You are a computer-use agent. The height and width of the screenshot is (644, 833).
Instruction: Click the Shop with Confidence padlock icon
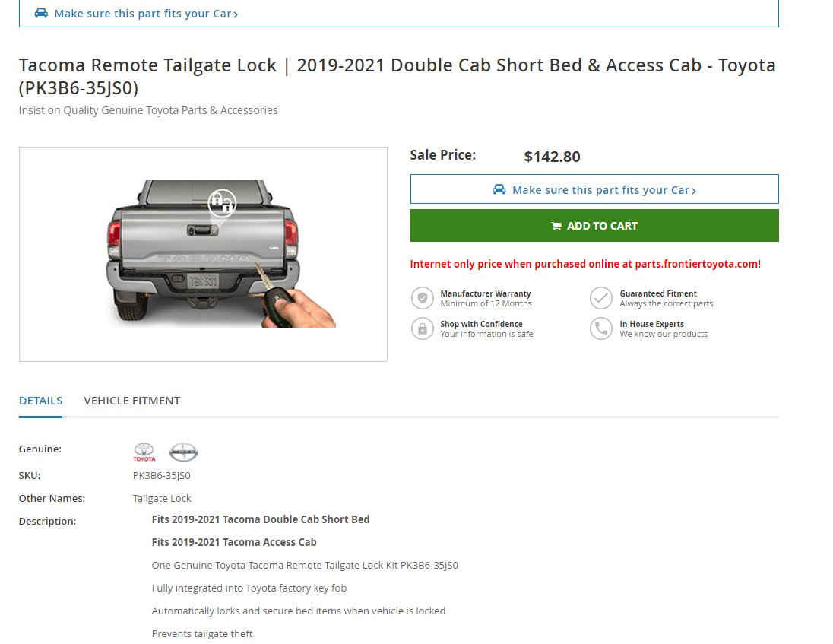[423, 328]
